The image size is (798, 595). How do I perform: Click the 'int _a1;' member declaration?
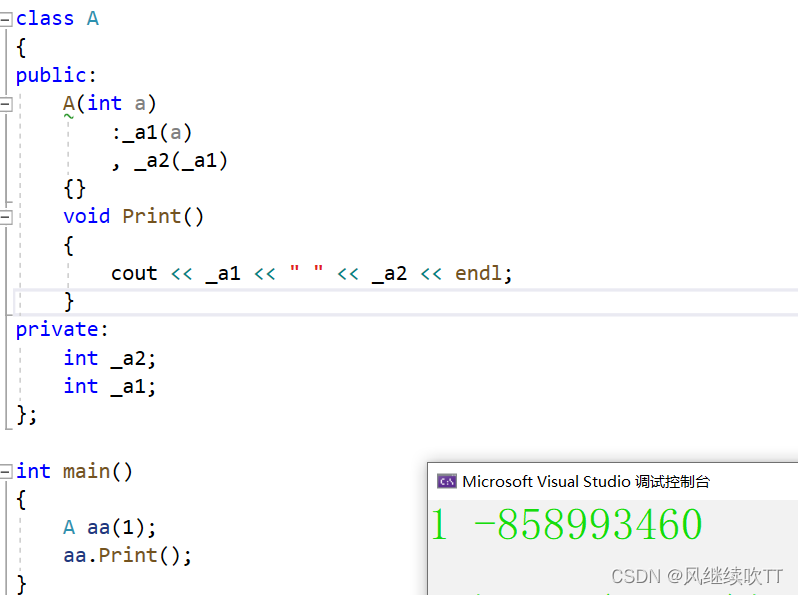tap(109, 386)
